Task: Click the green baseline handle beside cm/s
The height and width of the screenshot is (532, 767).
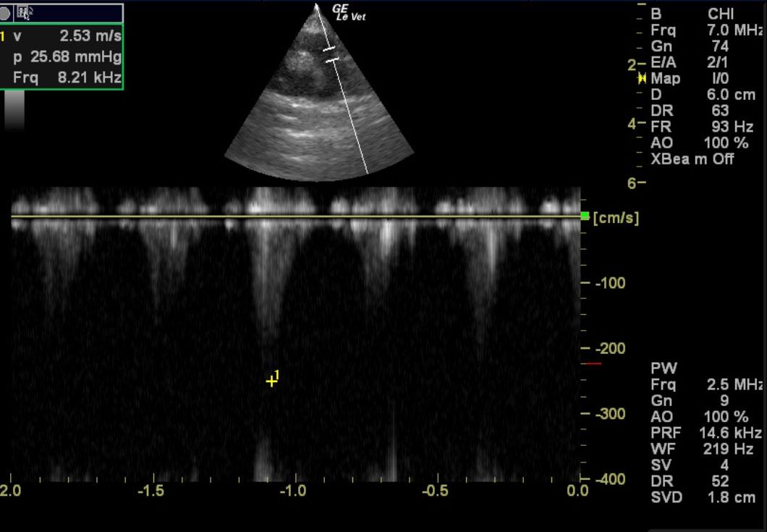Action: 585,216
